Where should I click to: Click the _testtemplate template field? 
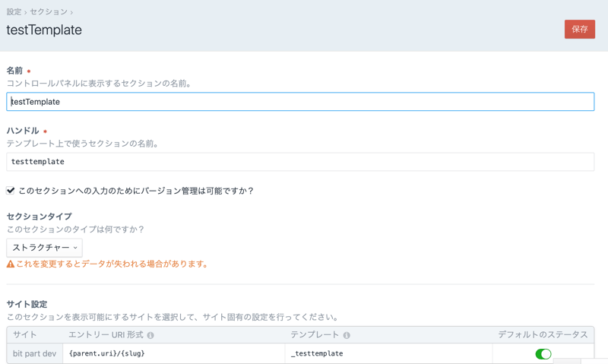tap(388, 353)
